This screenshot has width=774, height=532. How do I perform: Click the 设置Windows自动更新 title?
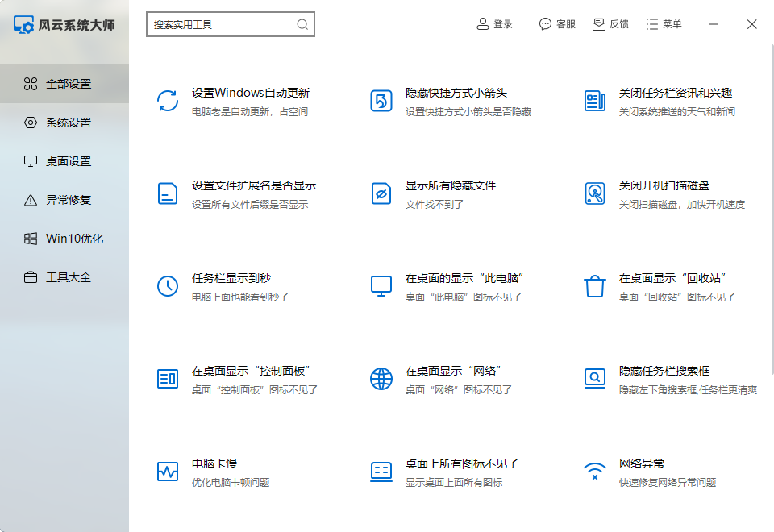click(251, 93)
